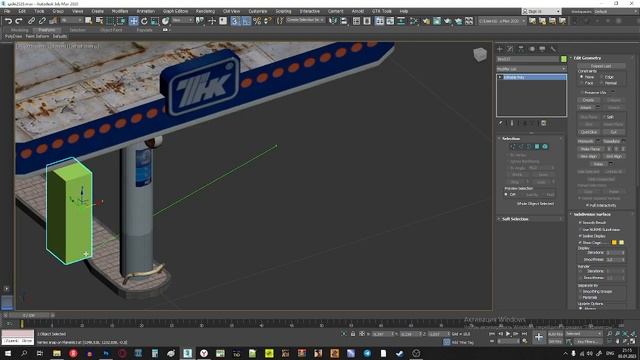
Task: Open the selection filter dropdown in toolbar
Action: (71, 20)
